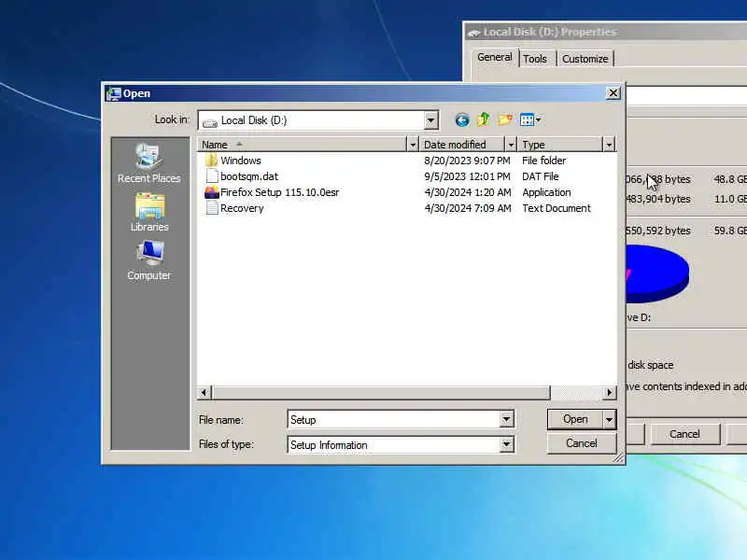Click the Open button
Image resolution: width=747 pixels, height=560 pixels.
tap(575, 419)
